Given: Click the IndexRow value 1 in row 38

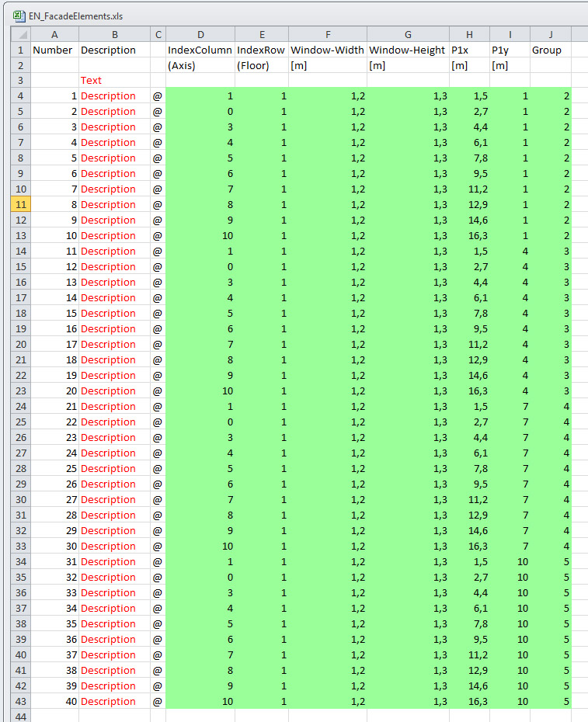Looking at the screenshot, I should (262, 624).
